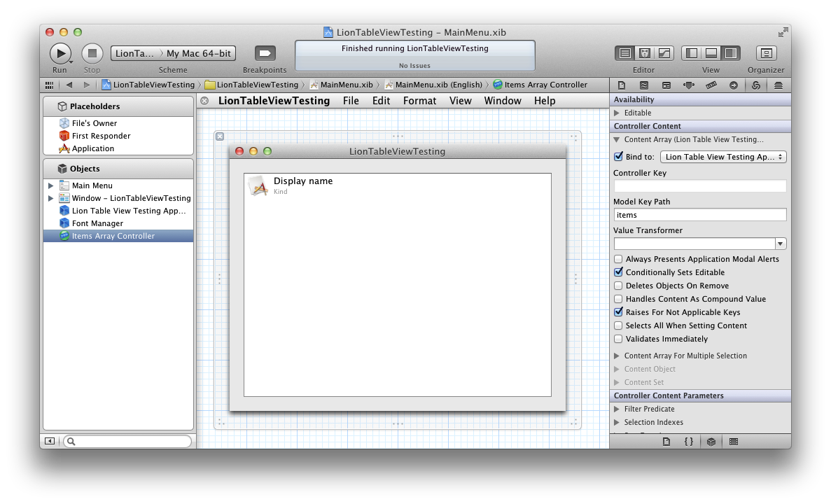Open the Object library

pyautogui.click(x=711, y=442)
